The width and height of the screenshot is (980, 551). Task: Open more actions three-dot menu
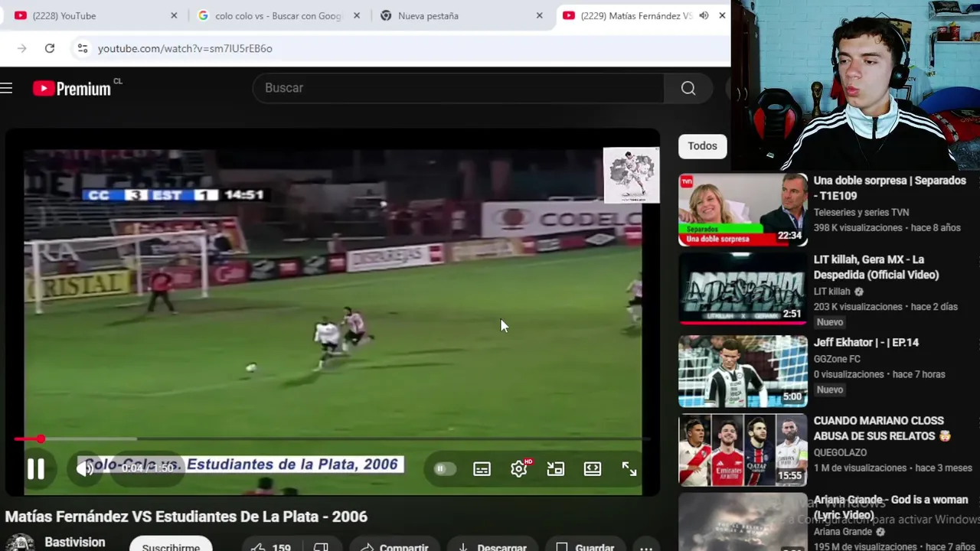click(x=646, y=546)
